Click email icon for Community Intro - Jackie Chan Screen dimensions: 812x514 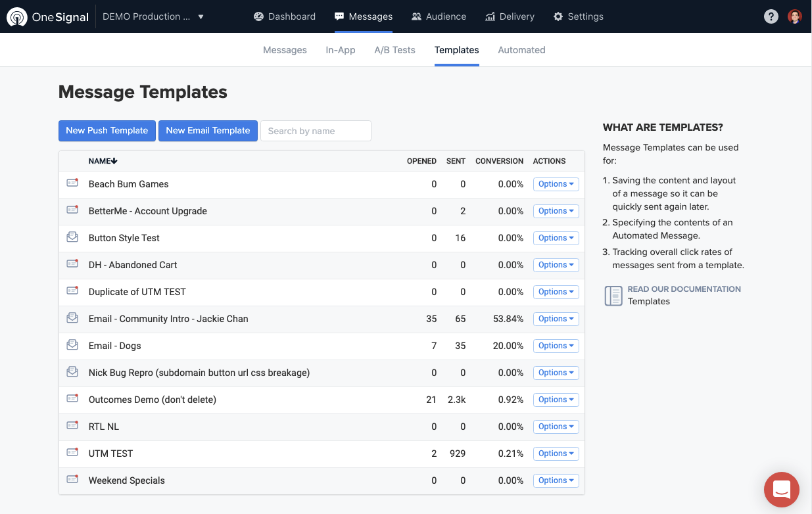tap(72, 318)
